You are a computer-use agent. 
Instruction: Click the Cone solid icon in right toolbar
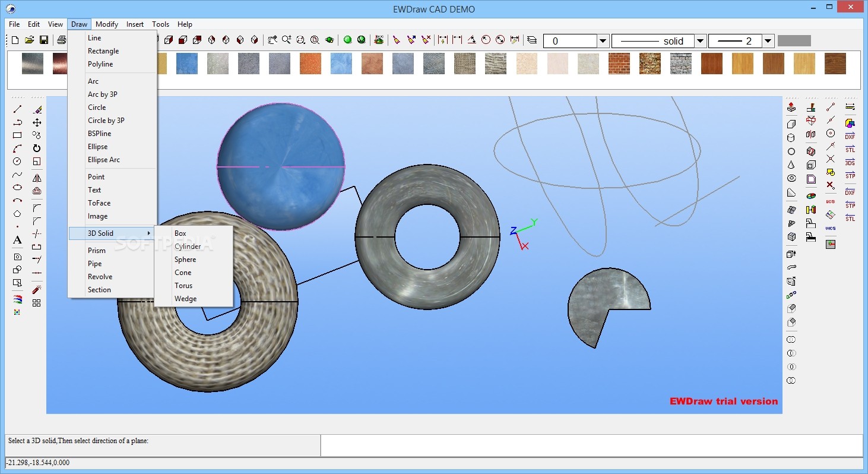[791, 165]
